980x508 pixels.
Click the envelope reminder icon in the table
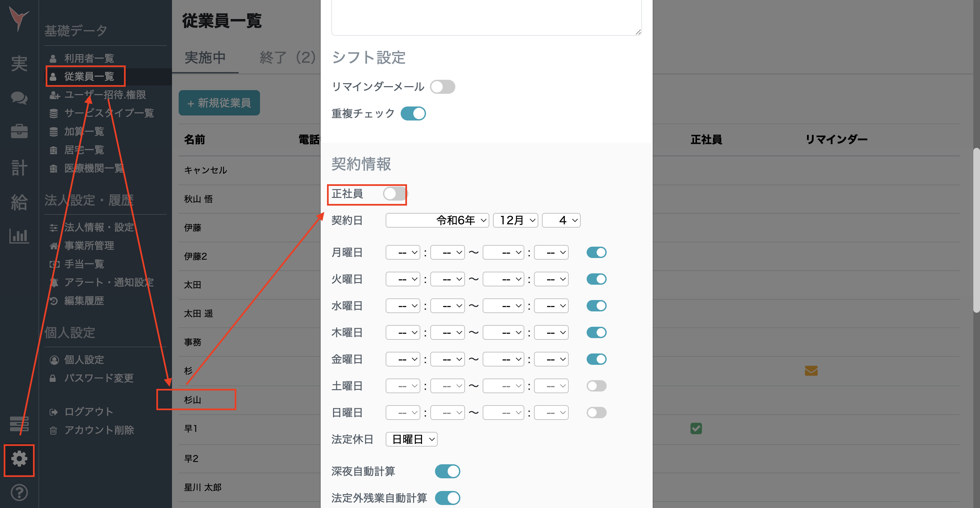click(811, 370)
